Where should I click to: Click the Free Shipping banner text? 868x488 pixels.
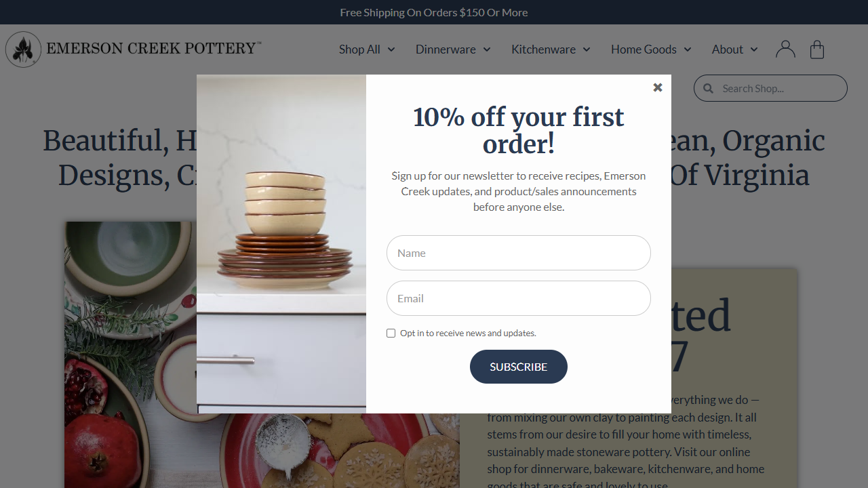[434, 12]
